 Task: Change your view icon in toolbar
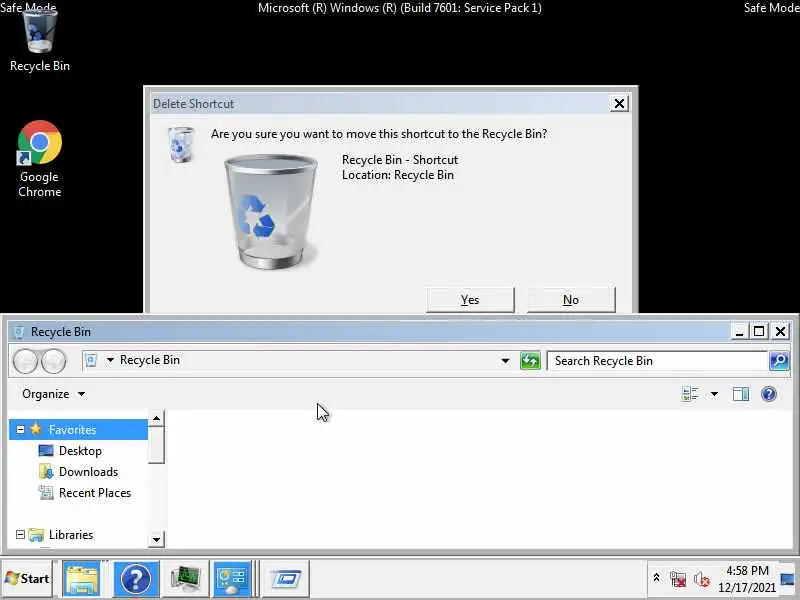pos(690,394)
